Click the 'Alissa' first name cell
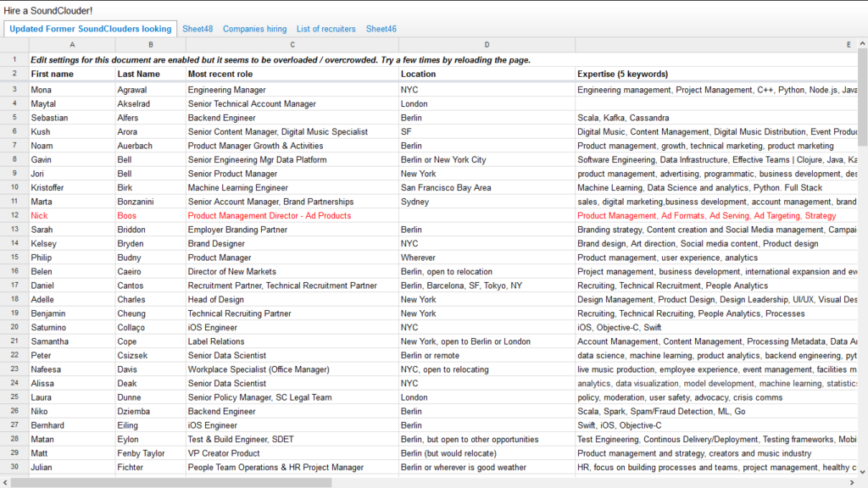 [x=72, y=384]
